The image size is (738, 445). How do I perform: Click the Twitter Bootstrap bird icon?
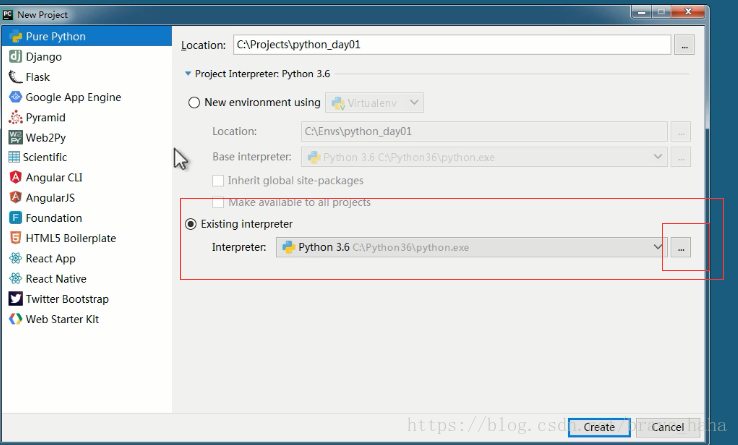point(16,299)
